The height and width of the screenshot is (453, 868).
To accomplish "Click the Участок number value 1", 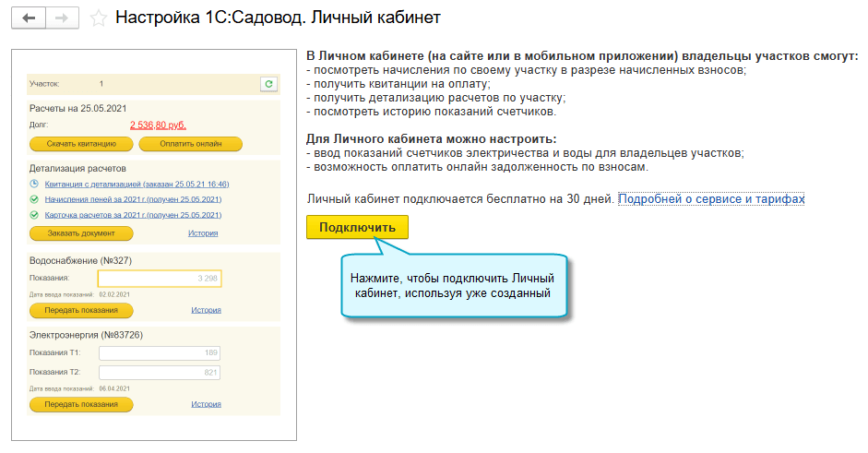I will pos(101,84).
